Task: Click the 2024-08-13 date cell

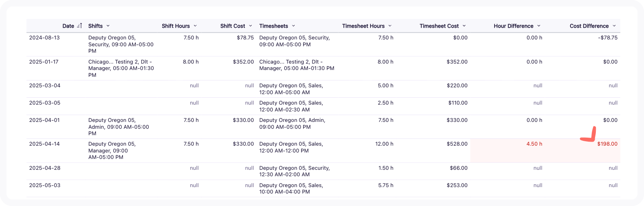Action: click(x=45, y=38)
